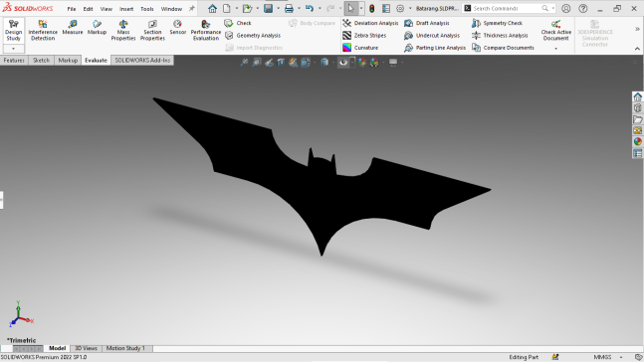Toggle the Hide/Show Items eye icon
The width and height of the screenshot is (644, 362).
point(343,62)
